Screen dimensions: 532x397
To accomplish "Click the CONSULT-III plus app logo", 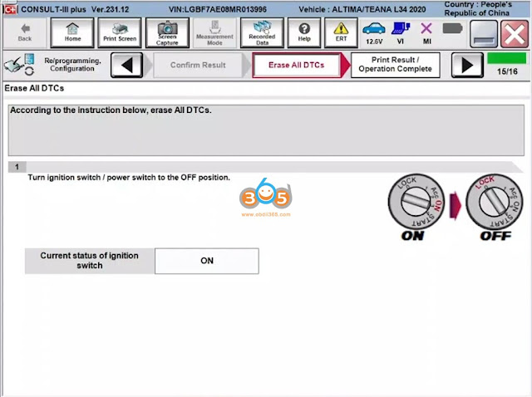I will tap(10, 9).
